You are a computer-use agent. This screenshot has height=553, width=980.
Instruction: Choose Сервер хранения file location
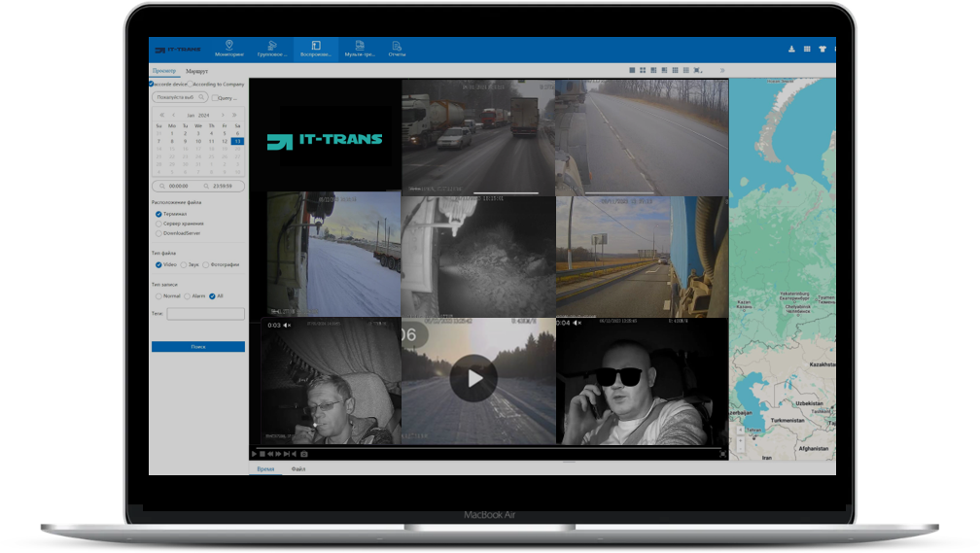[159, 224]
